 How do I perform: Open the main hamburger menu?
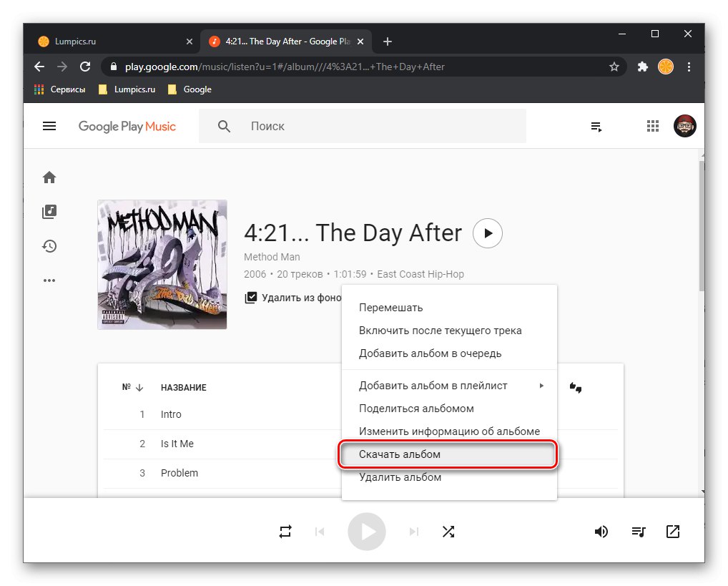49,126
